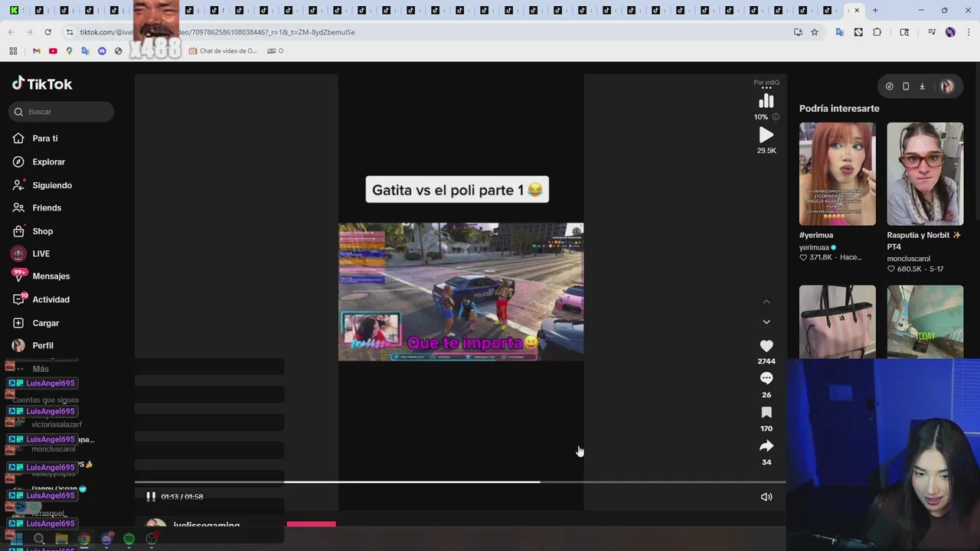Open the pink striped bag video thumbnail

click(x=837, y=321)
